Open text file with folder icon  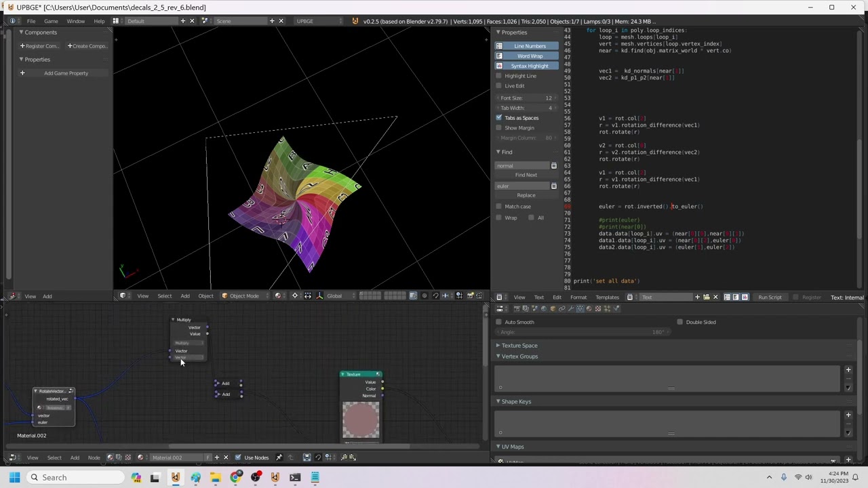coord(706,297)
